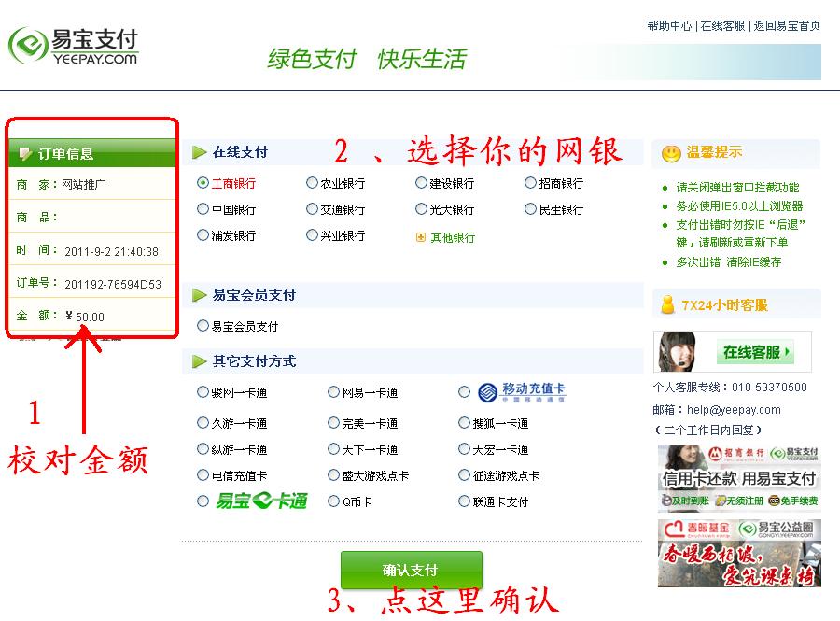This screenshot has height=621, width=840.
Task: Click the tip 多次出错 清除IE缓存
Action: point(729,262)
